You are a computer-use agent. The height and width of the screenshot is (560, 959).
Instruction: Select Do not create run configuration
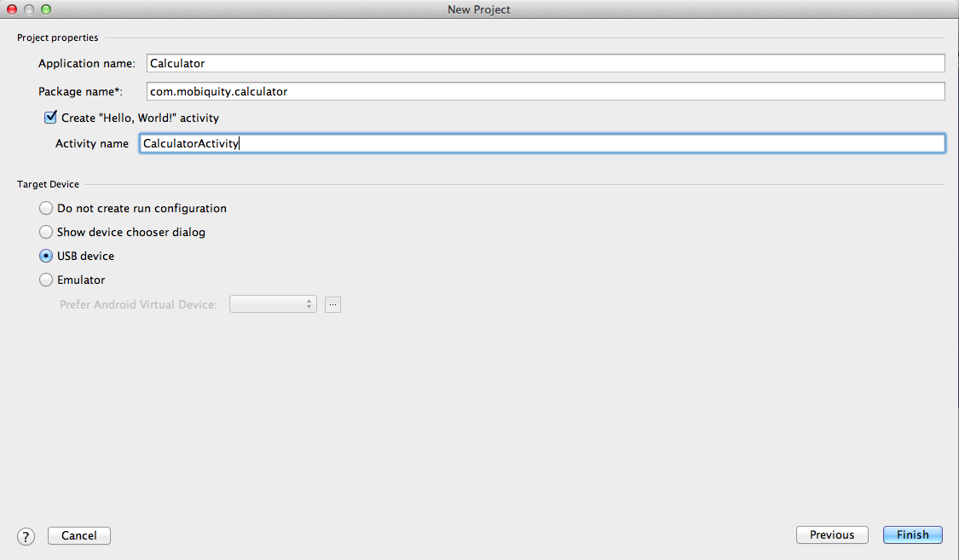coord(46,209)
